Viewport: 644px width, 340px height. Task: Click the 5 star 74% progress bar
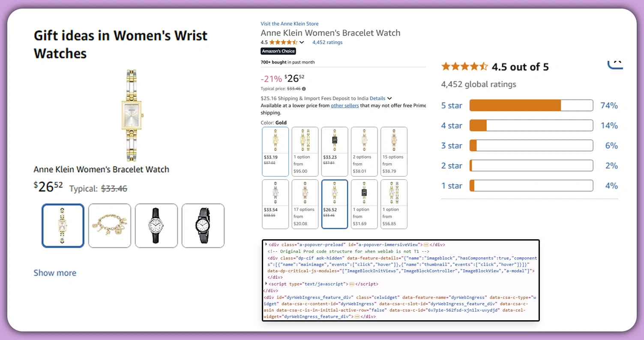pos(530,105)
